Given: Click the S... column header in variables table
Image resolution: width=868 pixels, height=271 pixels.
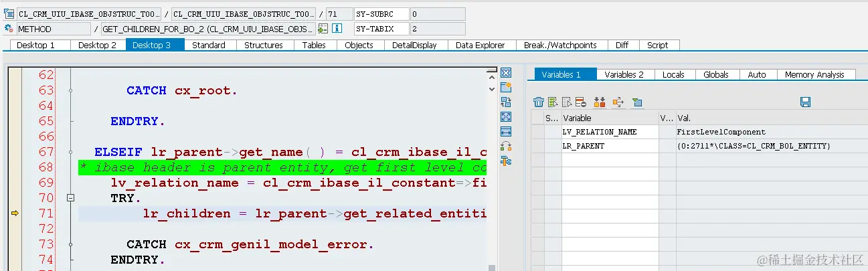Looking at the screenshot, I should pyautogui.click(x=552, y=118).
